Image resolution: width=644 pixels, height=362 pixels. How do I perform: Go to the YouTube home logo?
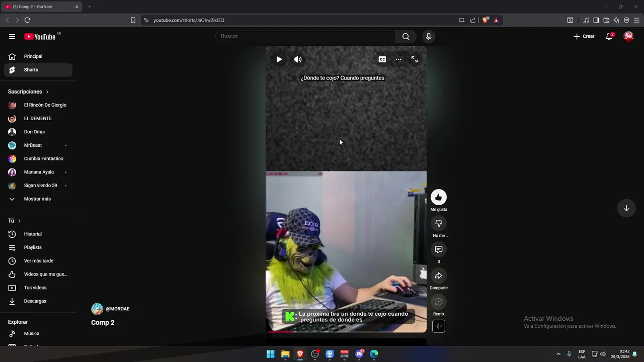[x=40, y=36]
